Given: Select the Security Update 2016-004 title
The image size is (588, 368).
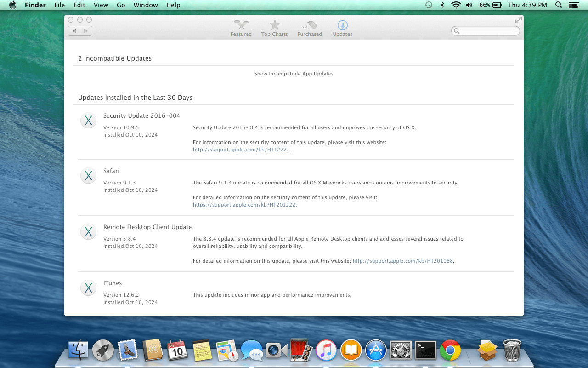Looking at the screenshot, I should (x=141, y=115).
